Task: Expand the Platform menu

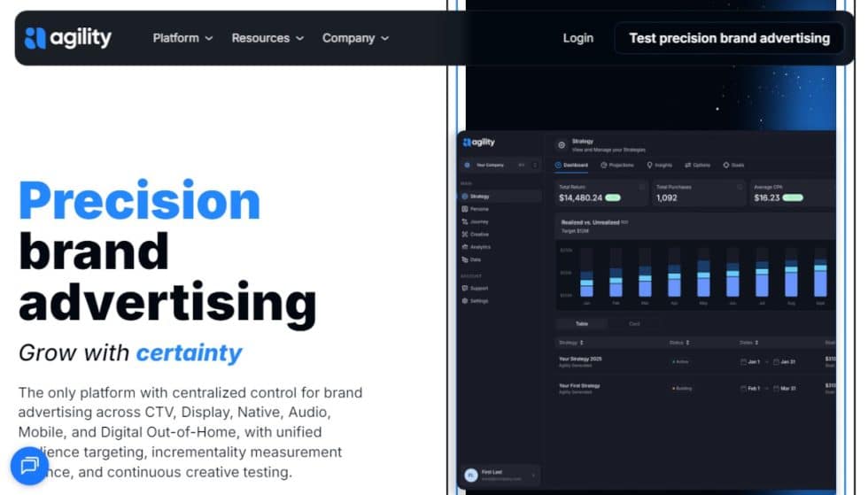Action: (x=182, y=38)
